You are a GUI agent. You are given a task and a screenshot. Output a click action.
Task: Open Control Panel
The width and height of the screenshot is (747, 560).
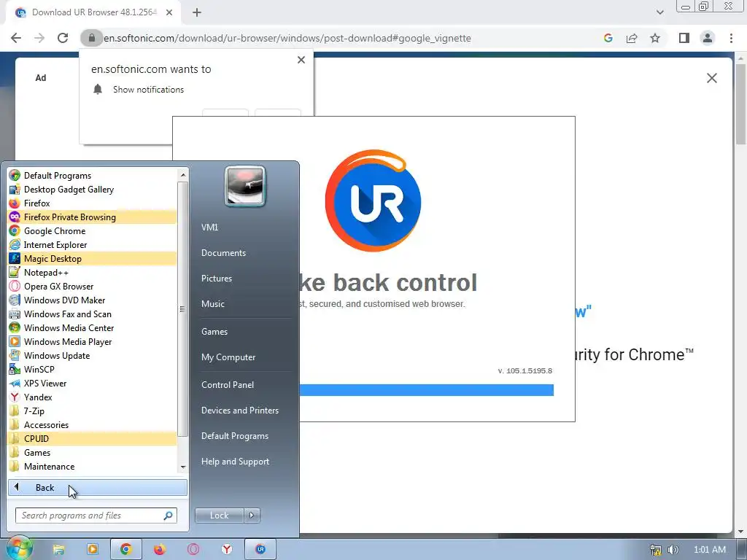coord(228,385)
